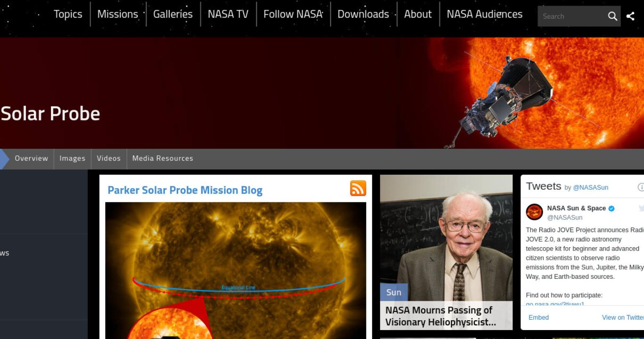
Task: Open the Topics menu
Action: click(68, 14)
